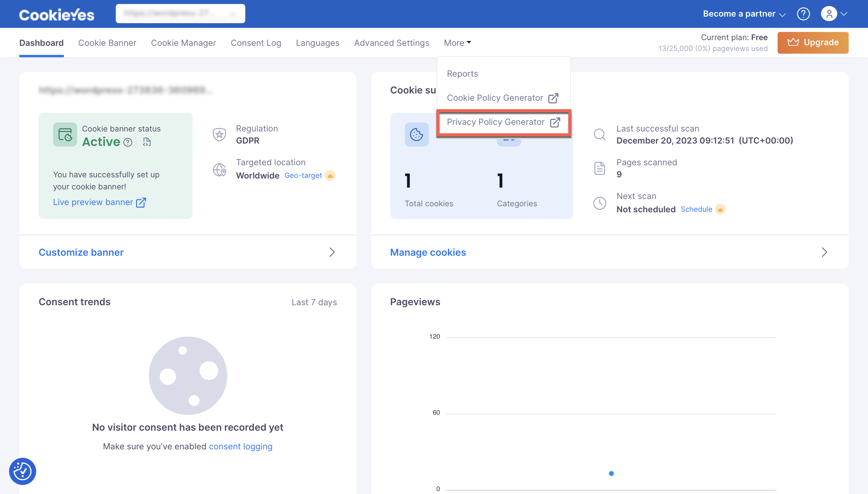Click the Pages scanned document icon
The height and width of the screenshot is (494, 868).
[x=599, y=168]
